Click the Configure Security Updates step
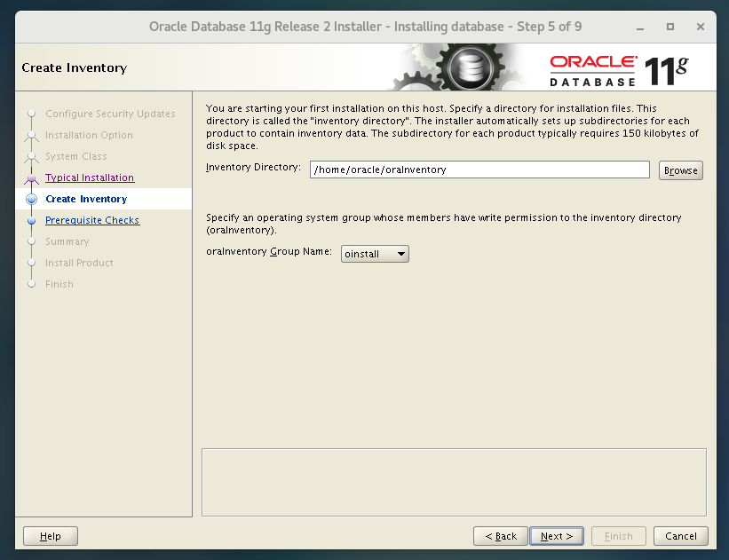The image size is (729, 560). pos(110,114)
